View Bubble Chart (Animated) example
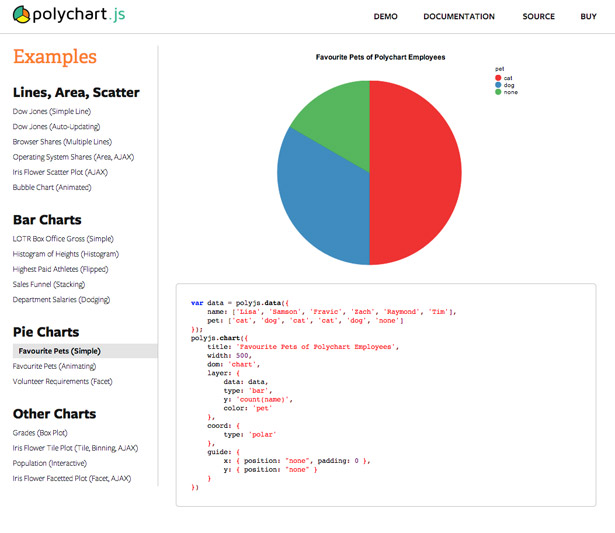Screen dimensions: 615x533 [x=52, y=187]
